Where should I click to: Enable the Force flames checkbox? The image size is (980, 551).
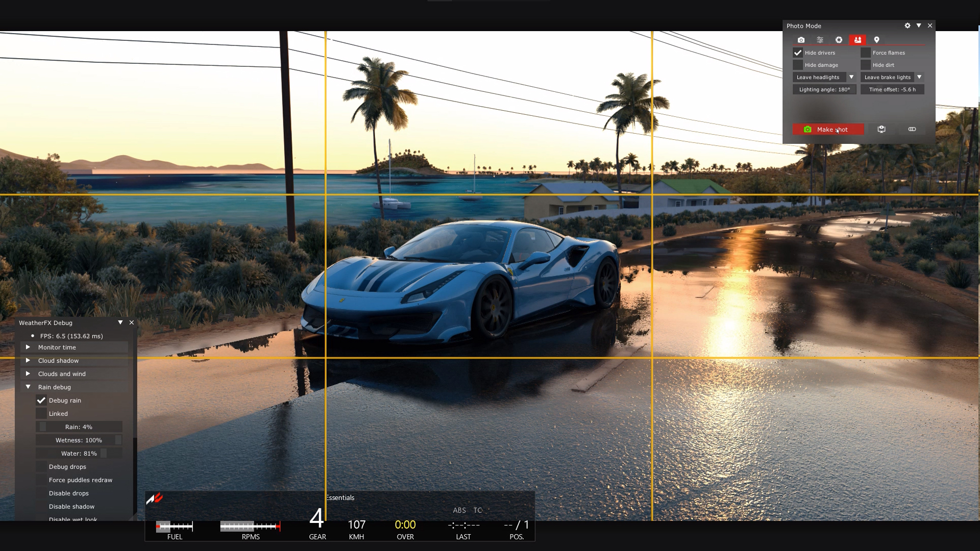[x=866, y=53]
